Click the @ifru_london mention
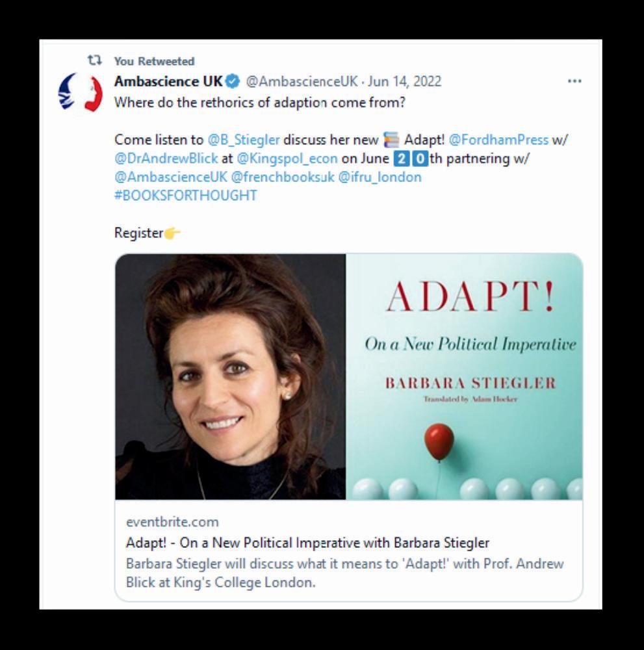644x650 pixels. 380,177
